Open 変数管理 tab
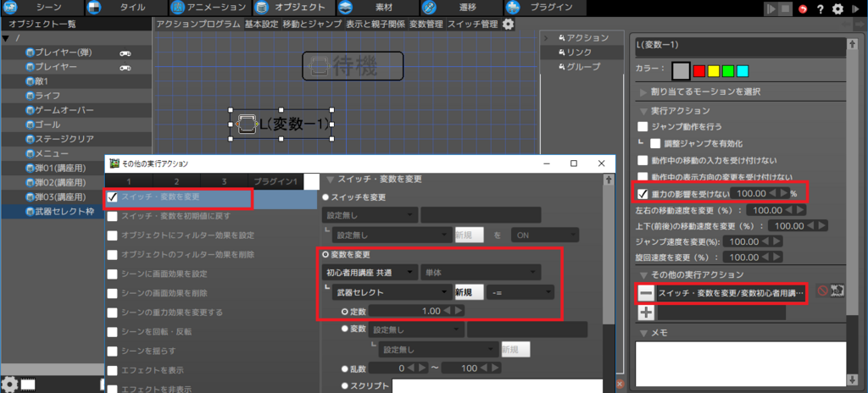The height and width of the screenshot is (393, 868). pos(426,24)
